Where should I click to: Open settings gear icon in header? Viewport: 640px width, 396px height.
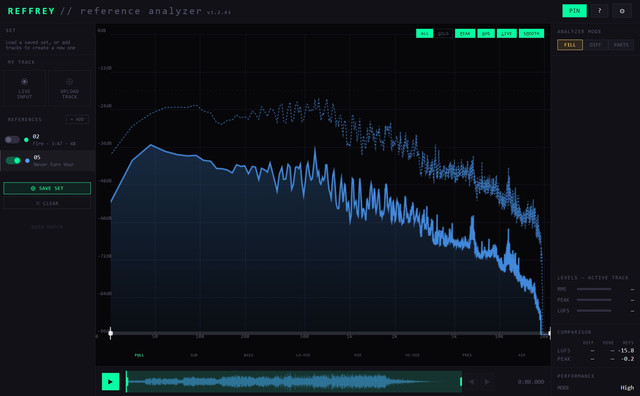pyautogui.click(x=622, y=11)
